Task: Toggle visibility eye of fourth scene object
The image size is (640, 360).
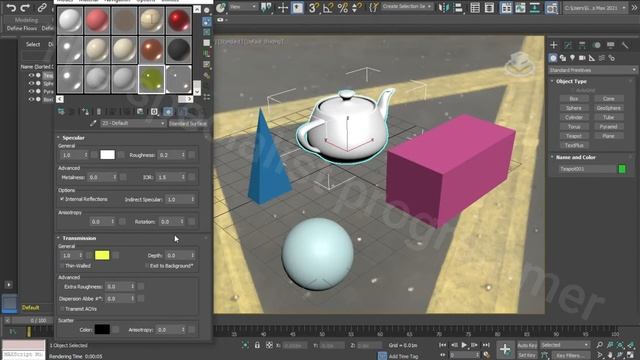Action: [31, 99]
